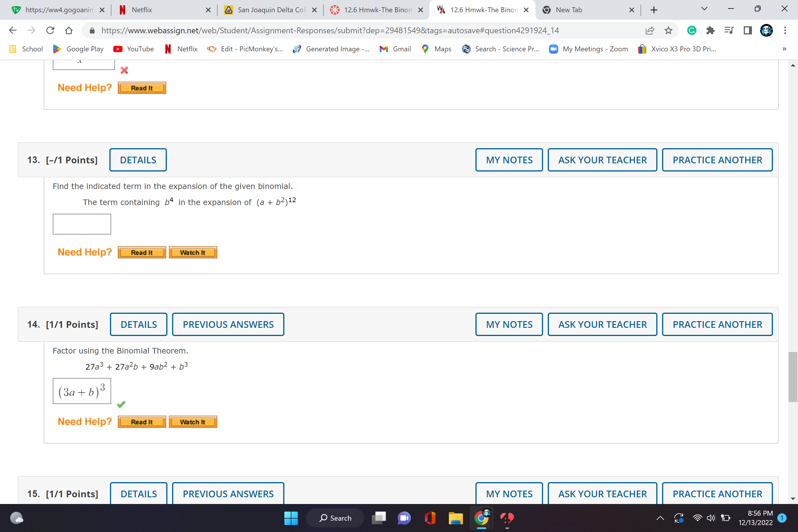Click the home page icon
798x532 pixels.
point(69,31)
